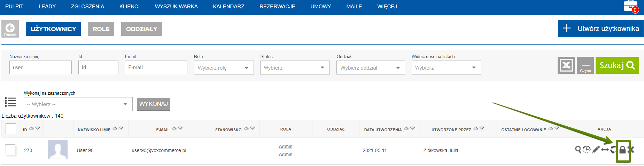Screen dimensions: 644x166
Task: Expand the Status dropdown
Action: tap(295, 68)
